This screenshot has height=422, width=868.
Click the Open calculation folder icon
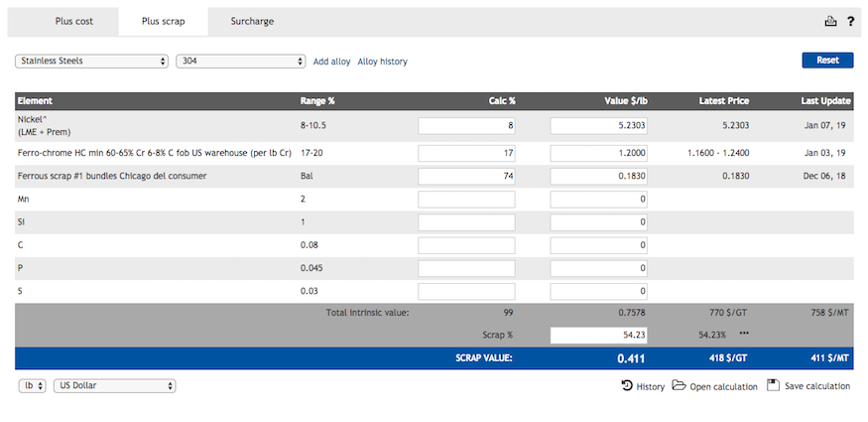click(x=679, y=386)
